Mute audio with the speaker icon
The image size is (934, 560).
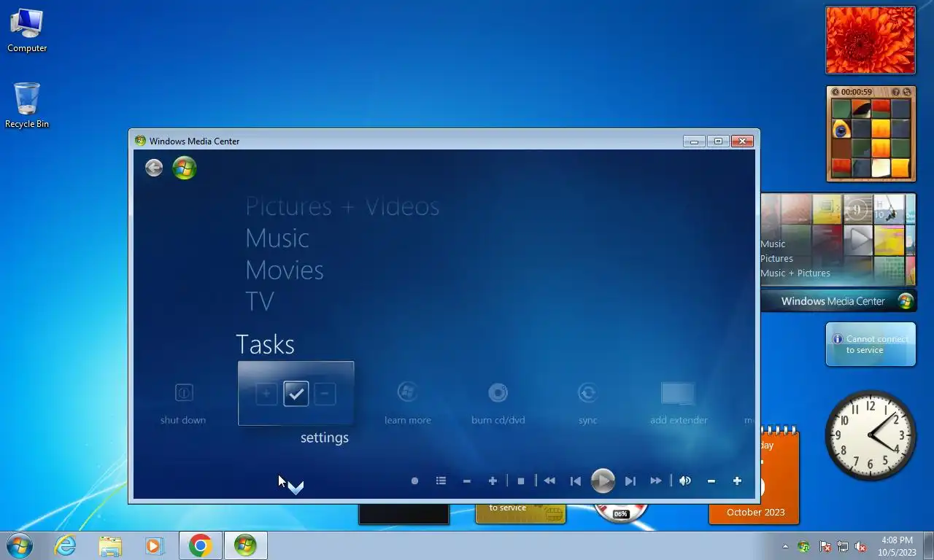coord(684,481)
